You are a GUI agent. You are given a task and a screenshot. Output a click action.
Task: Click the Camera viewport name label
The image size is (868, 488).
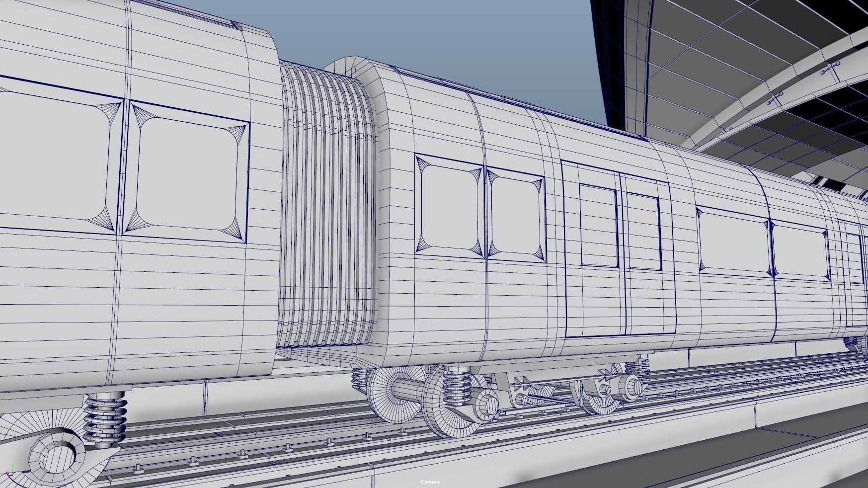[430, 482]
